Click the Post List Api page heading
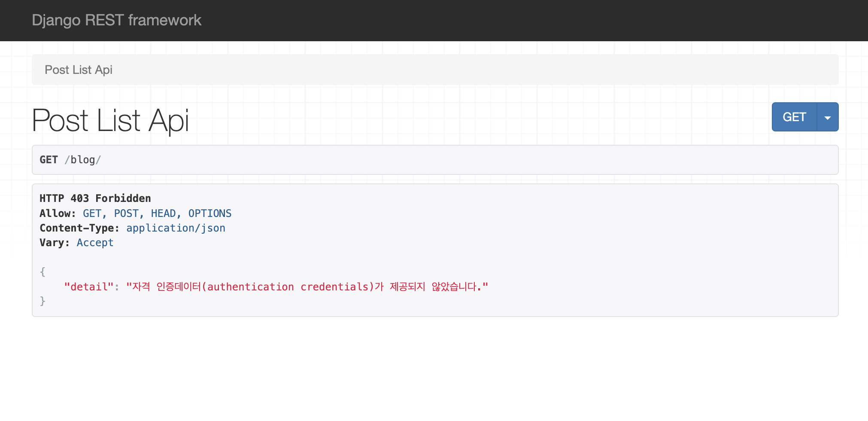Viewport: 868px width, 421px height. [110, 120]
